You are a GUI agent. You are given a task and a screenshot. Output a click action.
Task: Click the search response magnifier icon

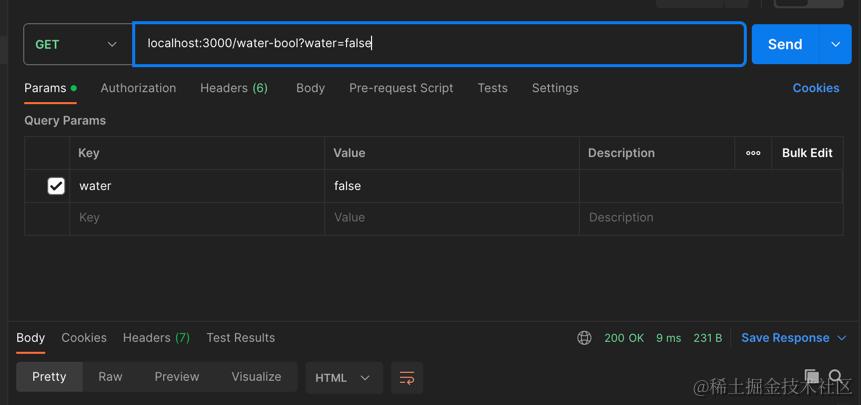coord(836,376)
